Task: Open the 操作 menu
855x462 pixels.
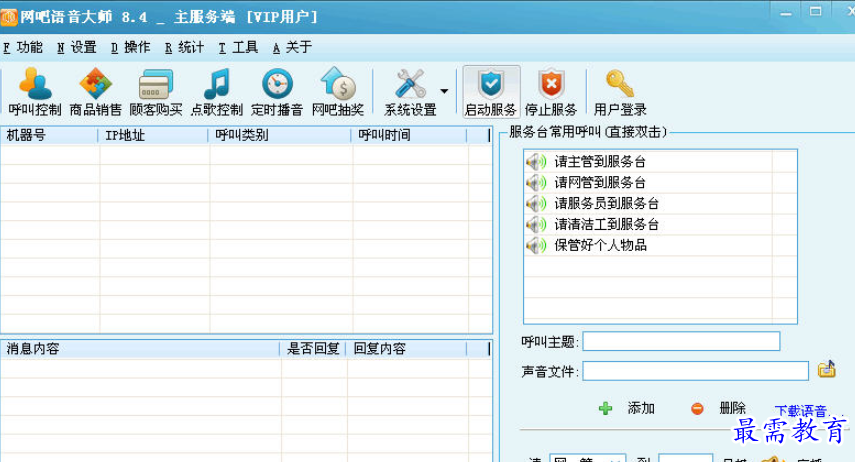Action: (130, 47)
